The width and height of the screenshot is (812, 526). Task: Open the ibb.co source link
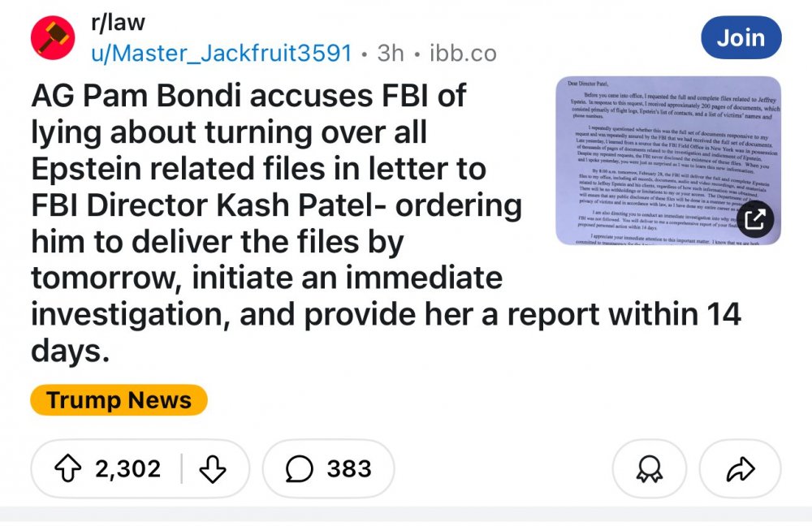461,54
